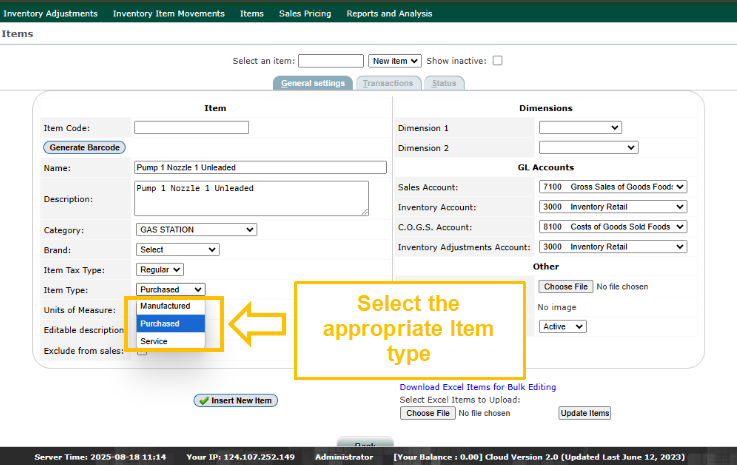Screen dimensions: 737x465
Task: Open the Dimension 2 dropdown
Action: click(588, 148)
